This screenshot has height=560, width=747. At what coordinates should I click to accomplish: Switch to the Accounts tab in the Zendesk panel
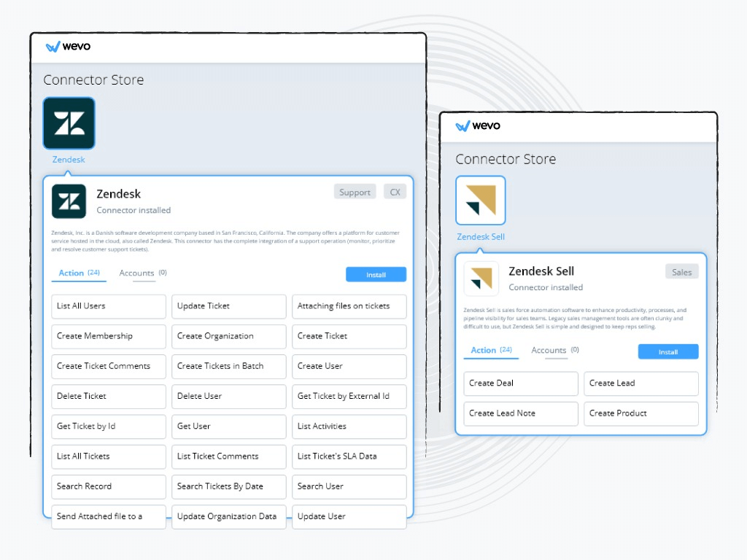[138, 273]
